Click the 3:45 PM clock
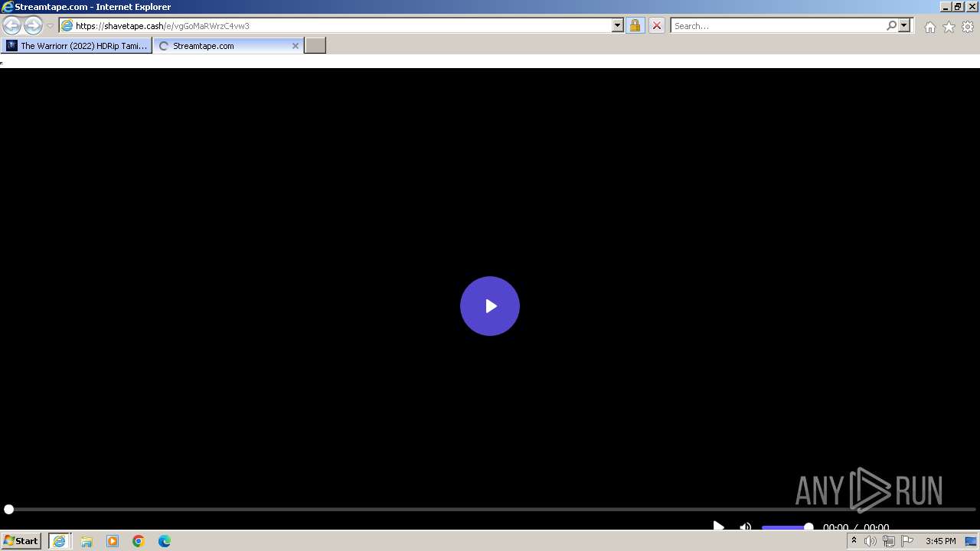 940,541
